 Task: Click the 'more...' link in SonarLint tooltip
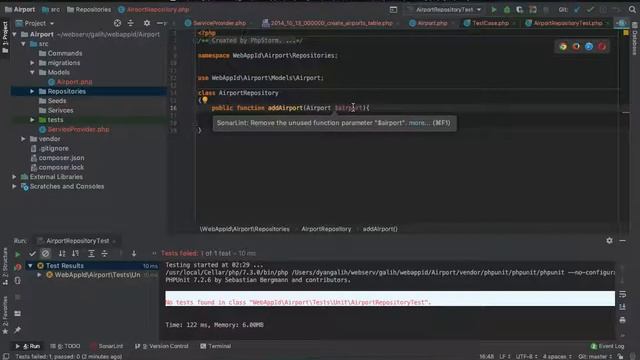(x=420, y=123)
